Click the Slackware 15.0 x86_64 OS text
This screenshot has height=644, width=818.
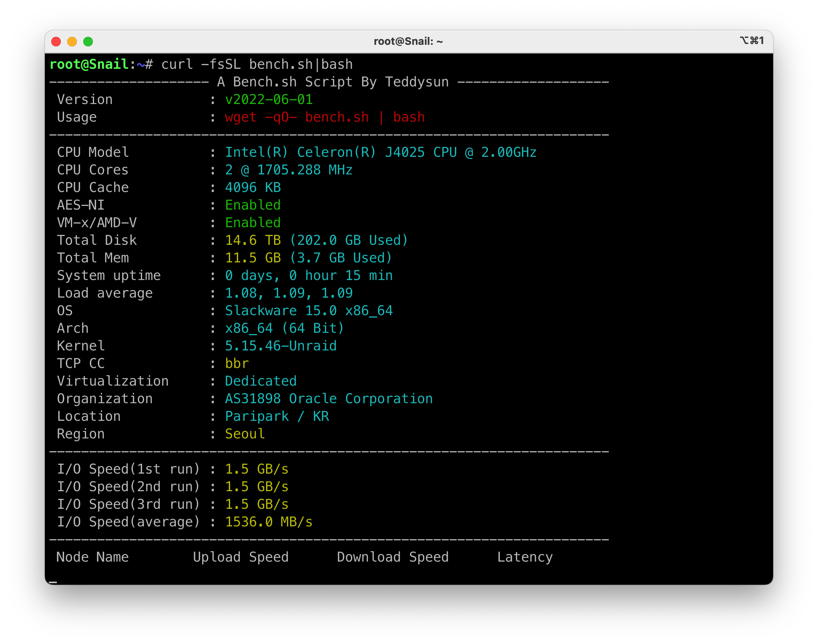click(309, 311)
